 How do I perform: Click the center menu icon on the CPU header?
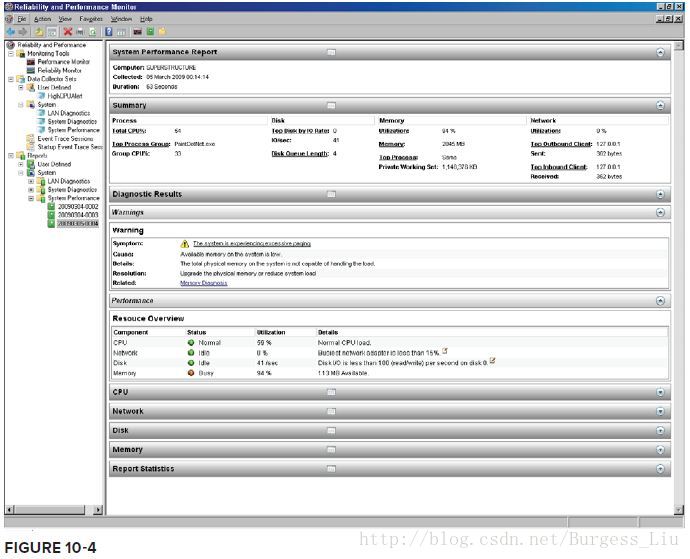coord(331,392)
